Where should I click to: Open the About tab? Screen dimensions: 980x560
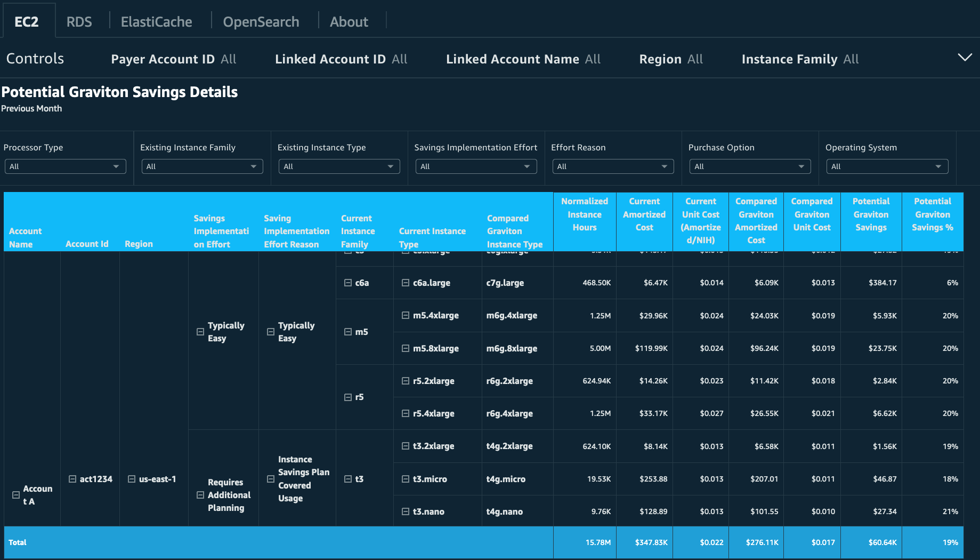click(349, 21)
